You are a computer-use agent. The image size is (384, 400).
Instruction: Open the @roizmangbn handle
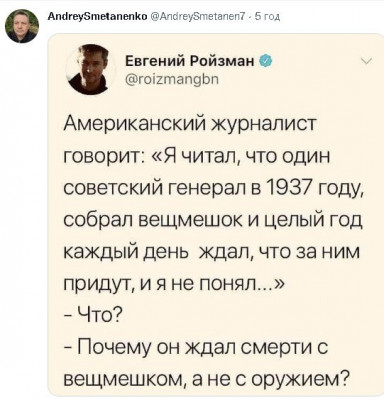[173, 79]
